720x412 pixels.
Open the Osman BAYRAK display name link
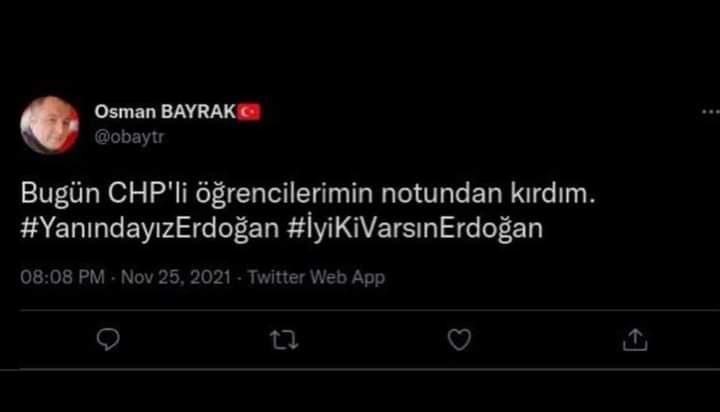click(x=165, y=112)
